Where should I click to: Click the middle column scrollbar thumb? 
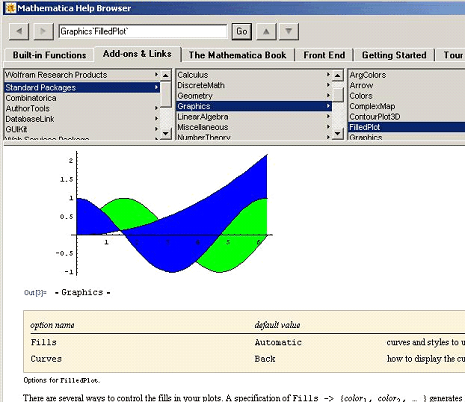338,95
